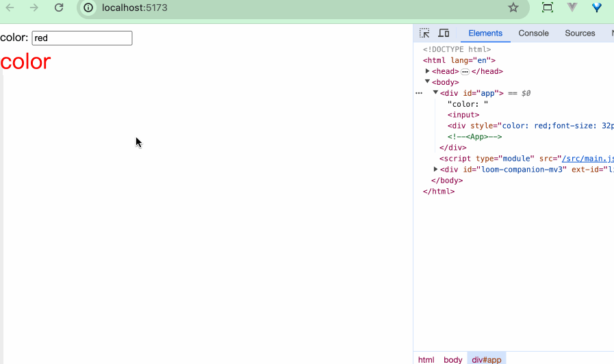
Task: Switch to the Console tab
Action: [x=533, y=33]
